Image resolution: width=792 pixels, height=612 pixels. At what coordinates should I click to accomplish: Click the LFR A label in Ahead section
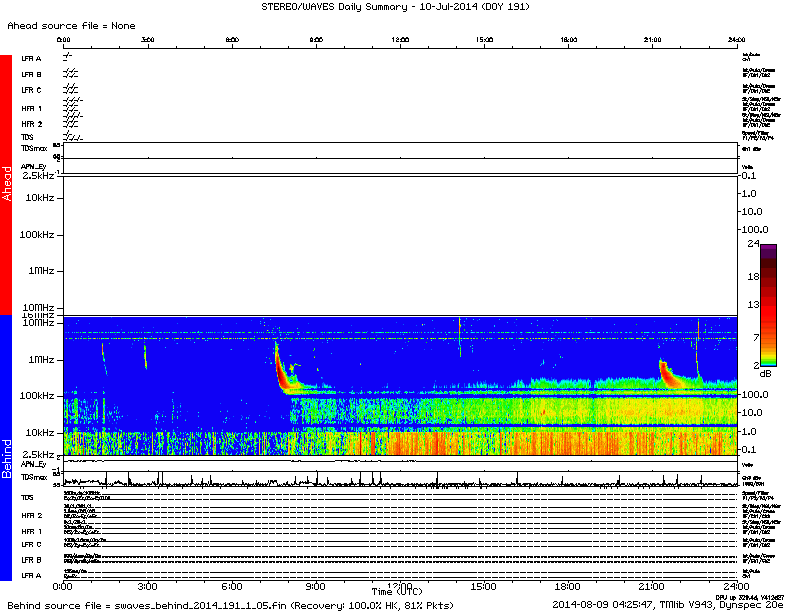(31, 59)
